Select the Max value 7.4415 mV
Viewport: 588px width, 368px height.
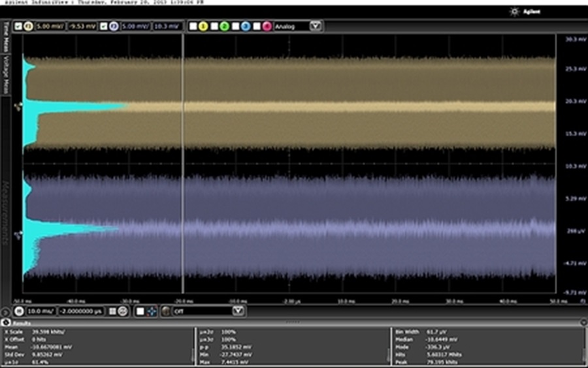pyautogui.click(x=236, y=362)
